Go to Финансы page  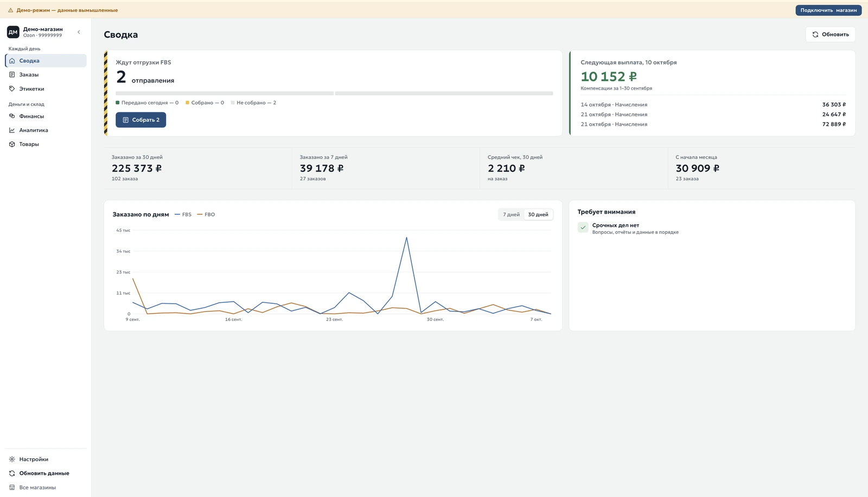[46, 116]
